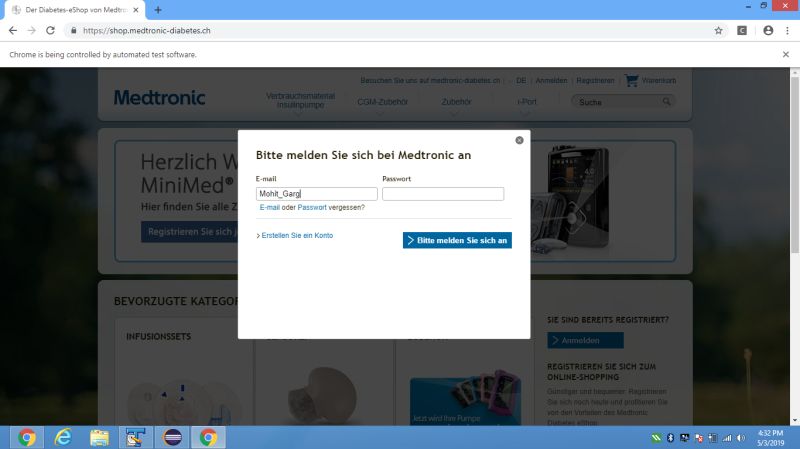The height and width of the screenshot is (449, 800).
Task: Follow the 'E-mail' forgotten link
Action: click(269, 208)
